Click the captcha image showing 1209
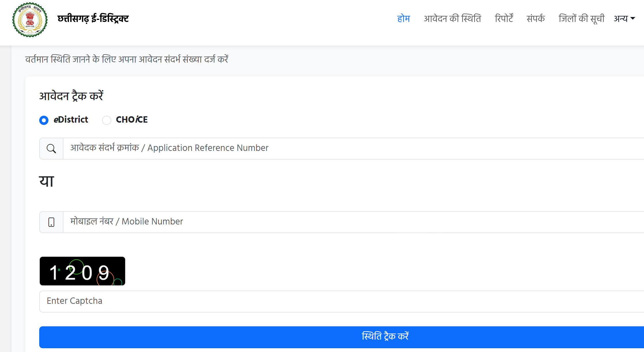The image size is (644, 352). point(82,271)
